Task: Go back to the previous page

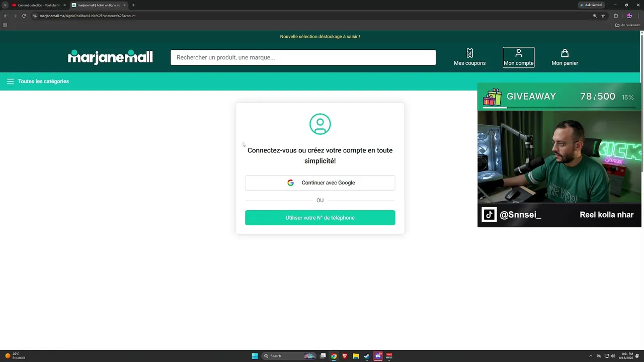Action: (x=6, y=16)
